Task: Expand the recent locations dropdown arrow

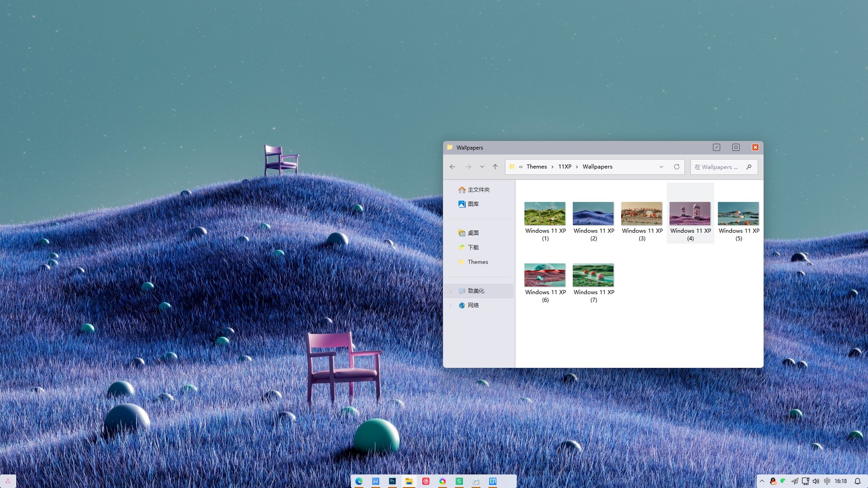Action: coord(482,167)
